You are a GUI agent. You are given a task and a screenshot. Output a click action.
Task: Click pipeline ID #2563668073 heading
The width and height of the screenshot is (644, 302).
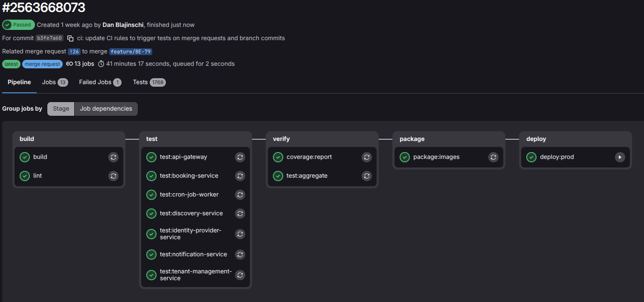44,7
